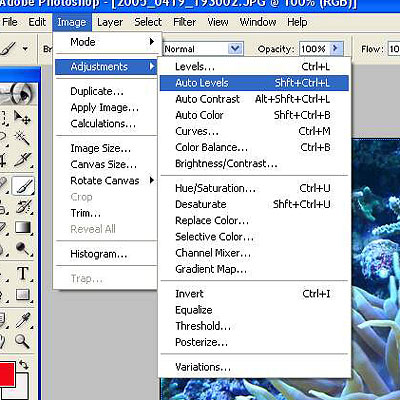This screenshot has width=400, height=400.
Task: Open the Layer menu
Action: point(110,22)
